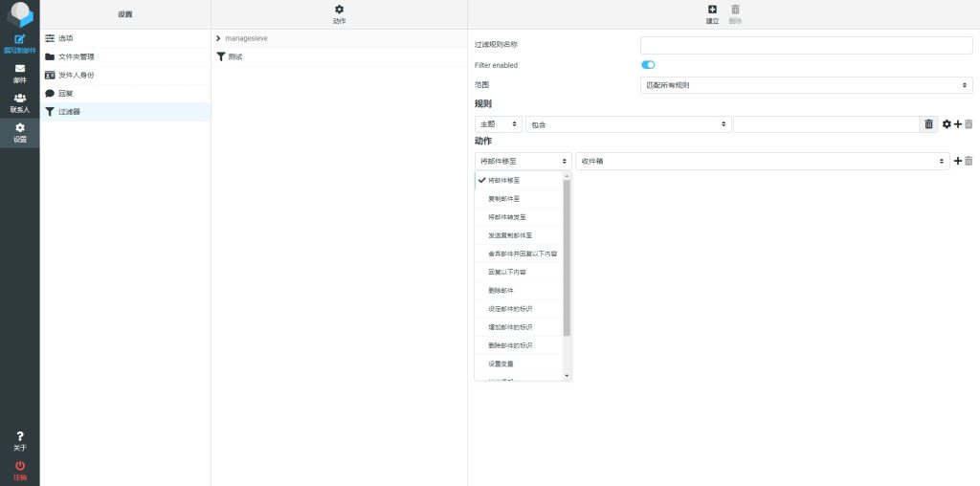Choose 增加邮件的标识 in action list
980x486 pixels.
520,327
